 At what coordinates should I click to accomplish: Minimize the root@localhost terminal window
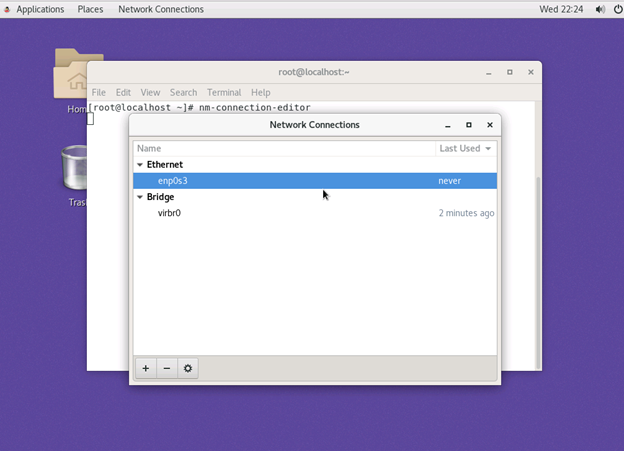click(x=489, y=72)
